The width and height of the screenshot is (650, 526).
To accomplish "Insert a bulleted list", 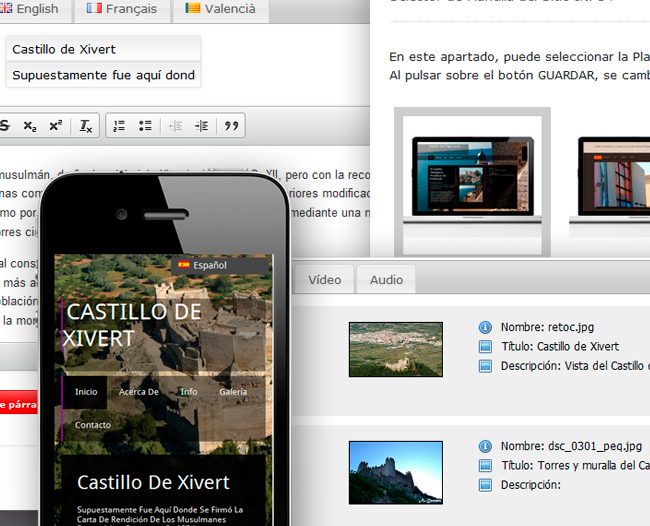I will pyautogui.click(x=145, y=126).
